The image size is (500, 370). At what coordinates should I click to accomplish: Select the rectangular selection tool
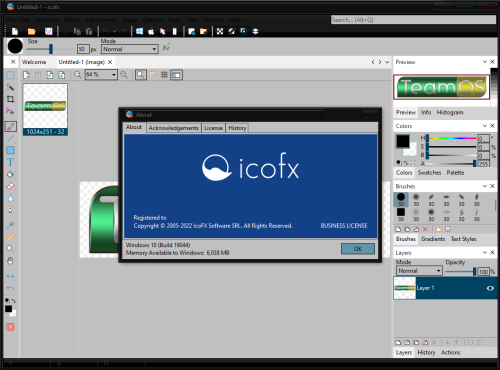(10, 75)
